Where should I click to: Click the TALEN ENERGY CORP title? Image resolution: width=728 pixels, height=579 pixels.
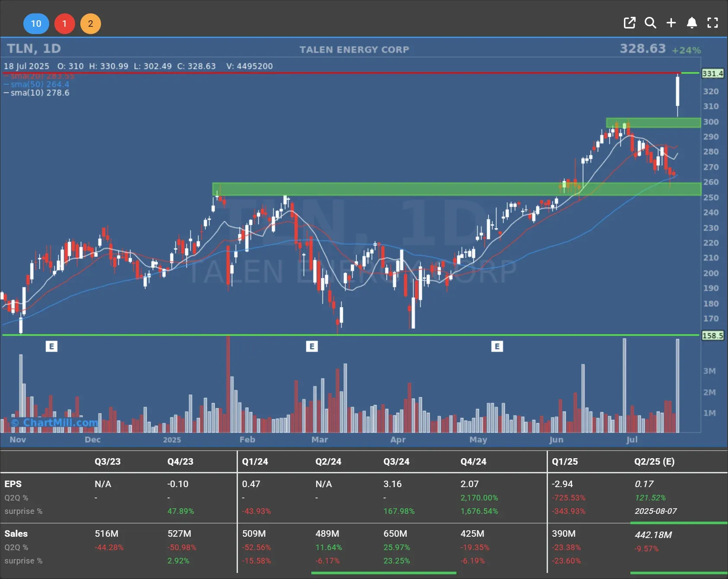(x=355, y=50)
